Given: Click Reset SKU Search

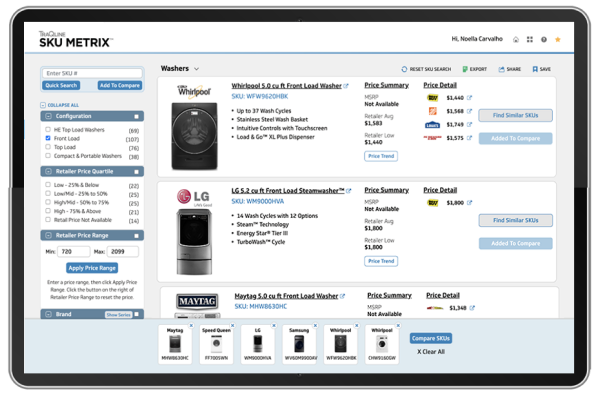Looking at the screenshot, I should click(426, 69).
